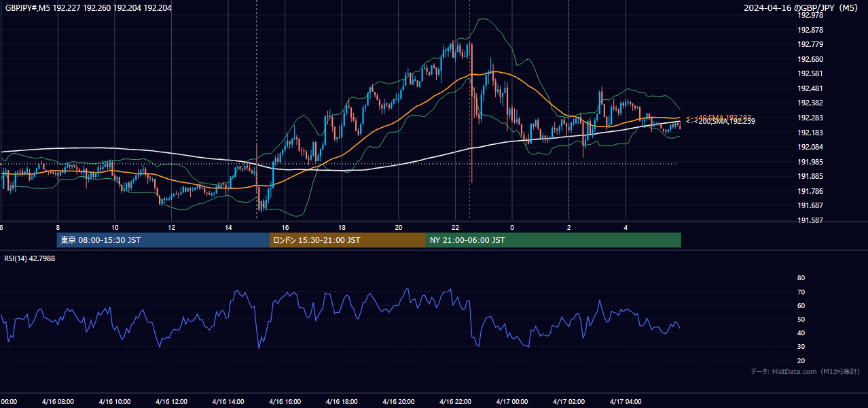Click the 192.084 price axis label

(810, 148)
